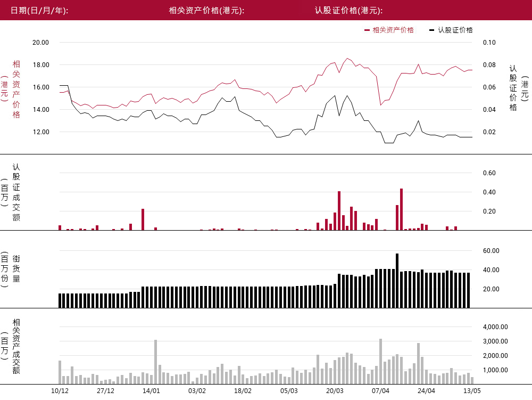Click the 27/12 date on the x-axis
The height and width of the screenshot is (400, 532).
105,391
